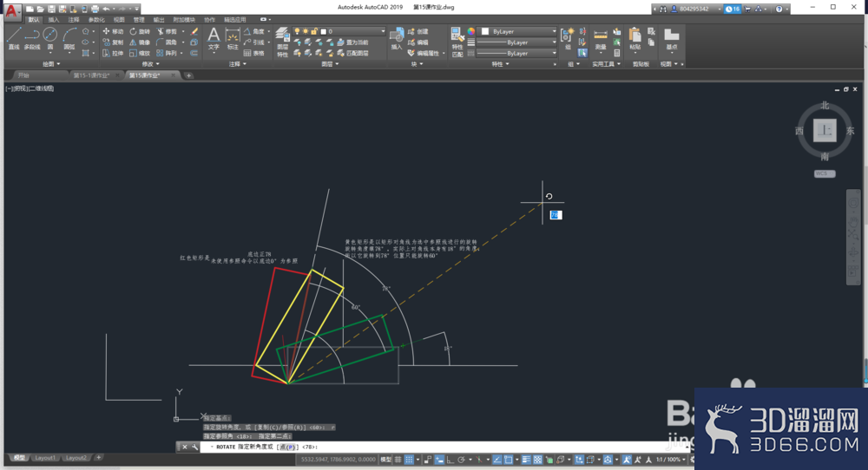Select the Circle (圆) tool
The width and height of the screenshot is (868, 470).
click(49, 38)
